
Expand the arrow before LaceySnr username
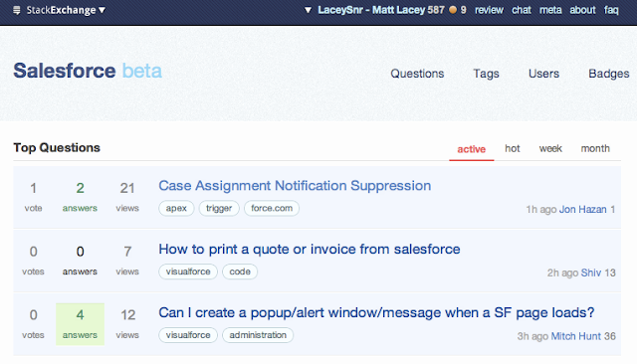point(308,10)
